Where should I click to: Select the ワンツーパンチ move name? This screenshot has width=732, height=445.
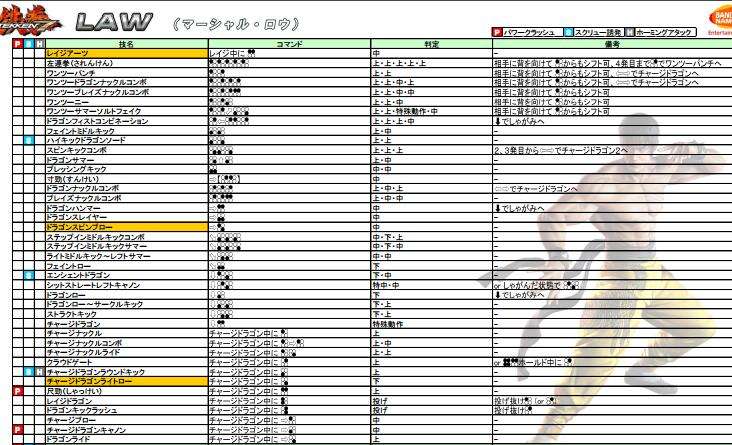click(70, 73)
